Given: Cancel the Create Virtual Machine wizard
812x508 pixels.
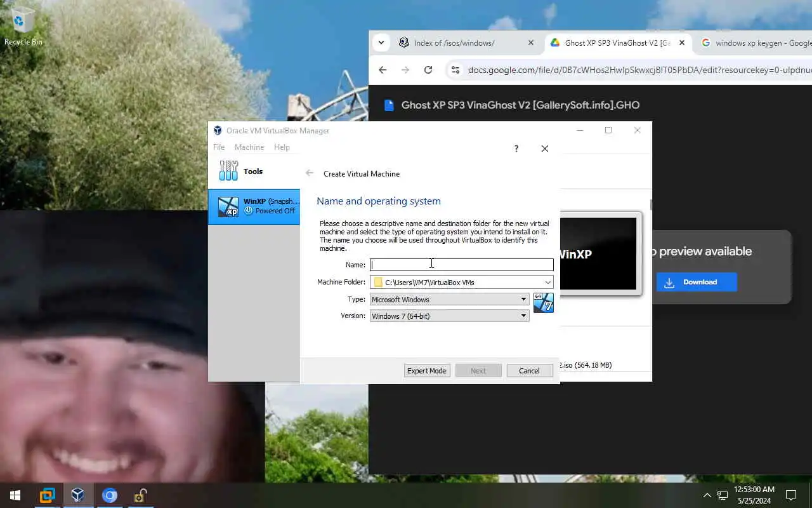Looking at the screenshot, I should tap(529, 371).
